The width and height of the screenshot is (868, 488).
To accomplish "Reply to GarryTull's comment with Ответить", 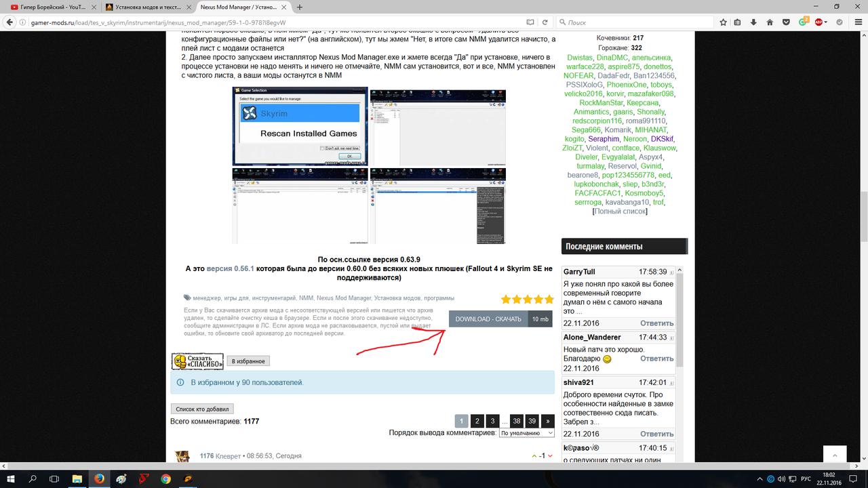I will coord(656,323).
